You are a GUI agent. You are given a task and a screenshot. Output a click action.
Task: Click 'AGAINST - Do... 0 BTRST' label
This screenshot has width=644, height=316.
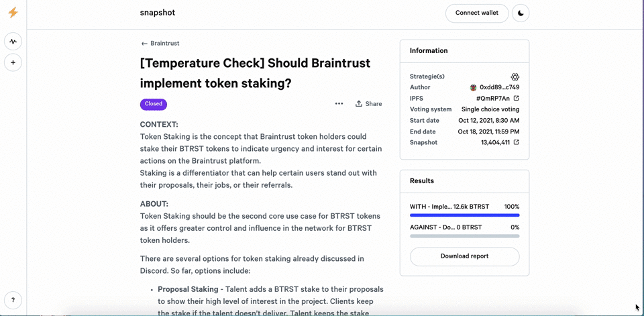pyautogui.click(x=445, y=227)
